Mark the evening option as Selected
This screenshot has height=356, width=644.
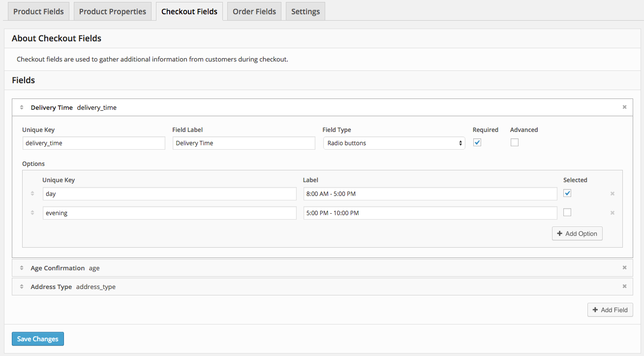tap(567, 213)
